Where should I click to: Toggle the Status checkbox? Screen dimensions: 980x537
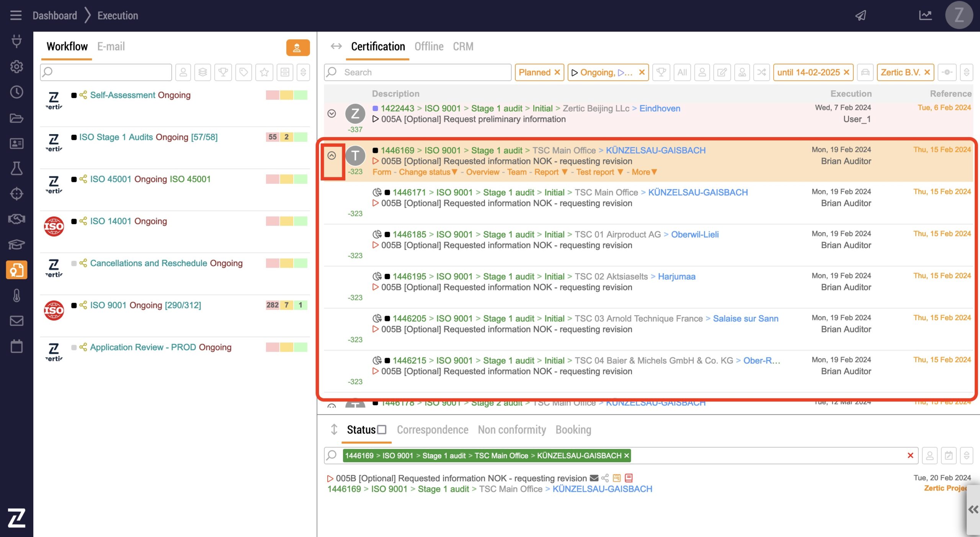pos(382,430)
